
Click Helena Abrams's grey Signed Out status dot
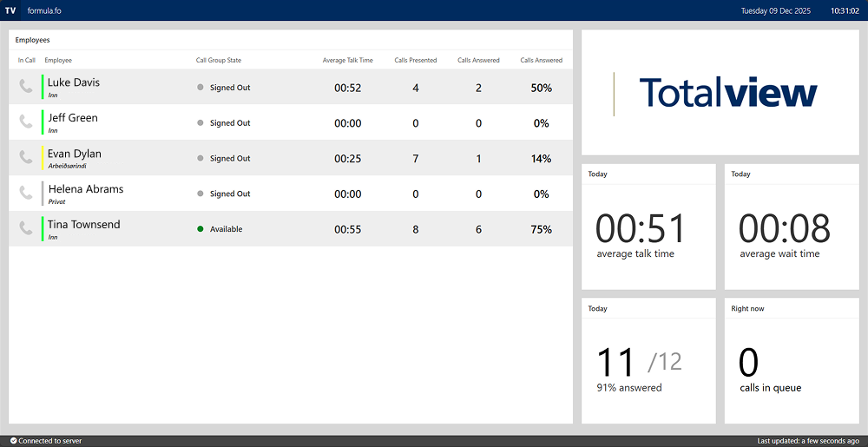pos(201,194)
